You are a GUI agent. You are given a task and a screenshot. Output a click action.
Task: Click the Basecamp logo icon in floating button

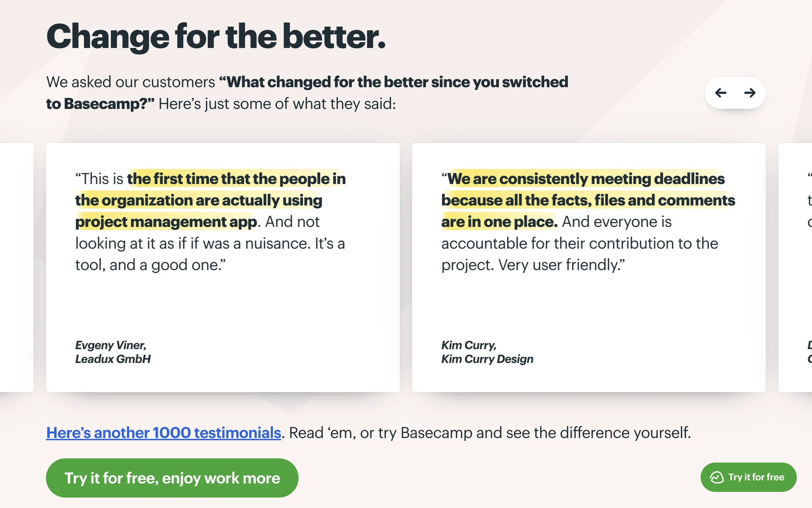point(717,477)
